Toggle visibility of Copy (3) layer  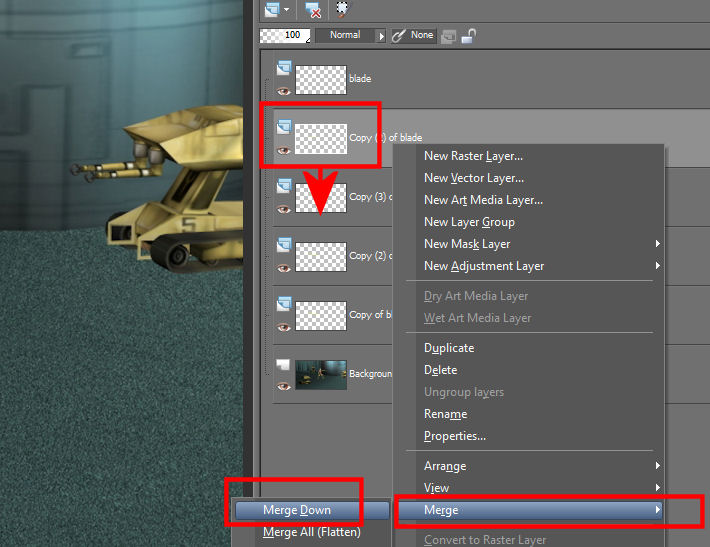[283, 209]
